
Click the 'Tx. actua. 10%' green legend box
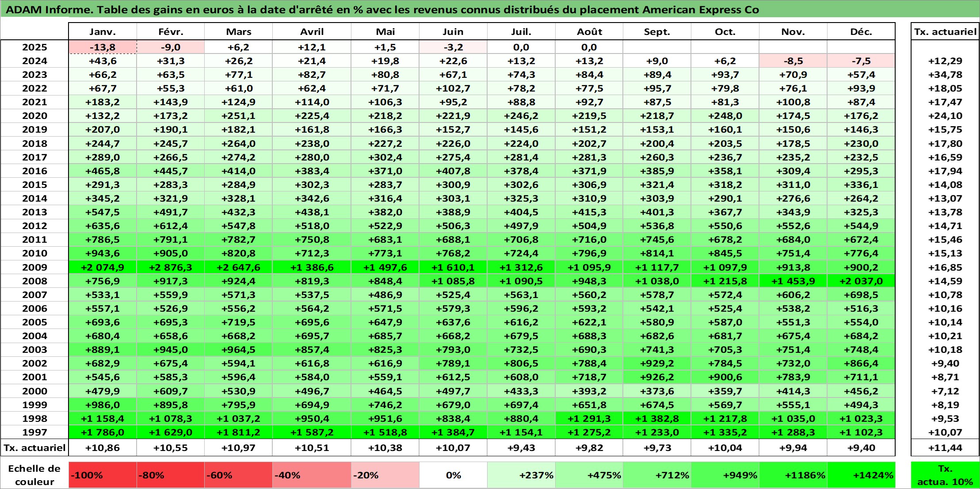(x=945, y=475)
